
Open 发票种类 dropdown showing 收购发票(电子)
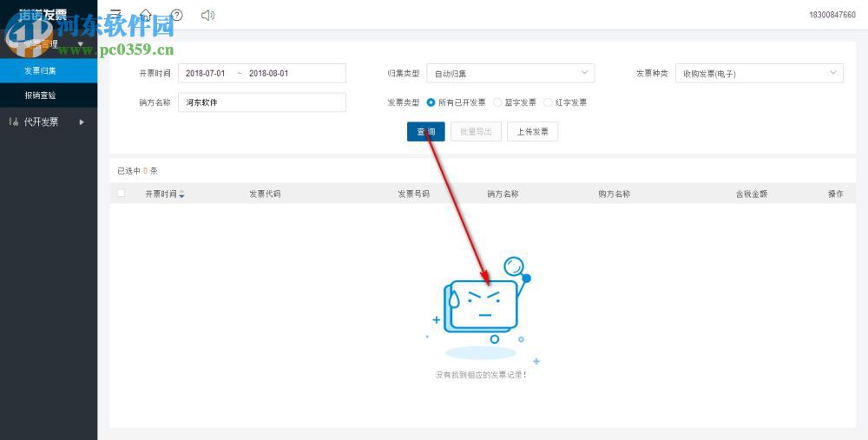click(759, 73)
